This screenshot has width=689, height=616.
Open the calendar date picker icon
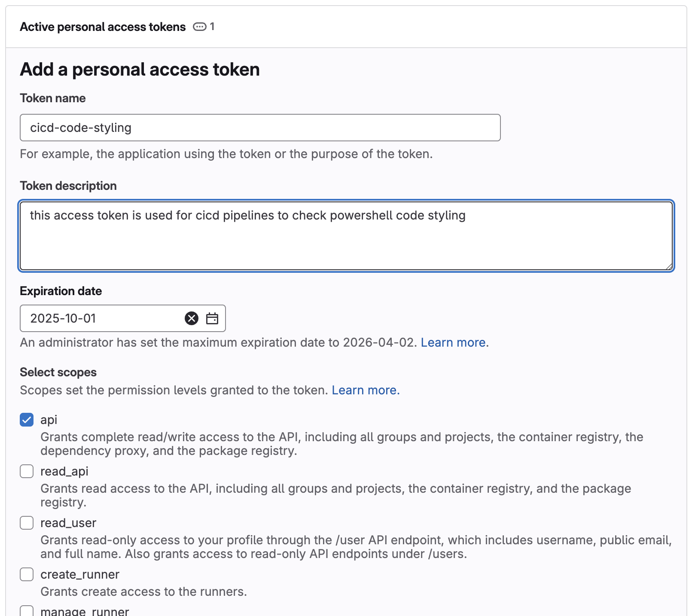(212, 318)
